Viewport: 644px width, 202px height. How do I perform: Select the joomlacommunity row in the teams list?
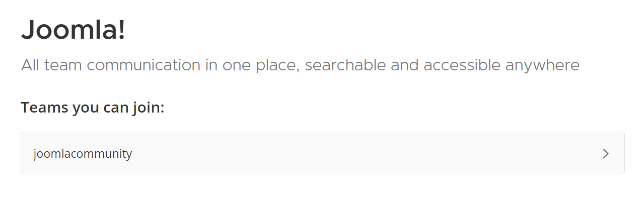tap(322, 153)
